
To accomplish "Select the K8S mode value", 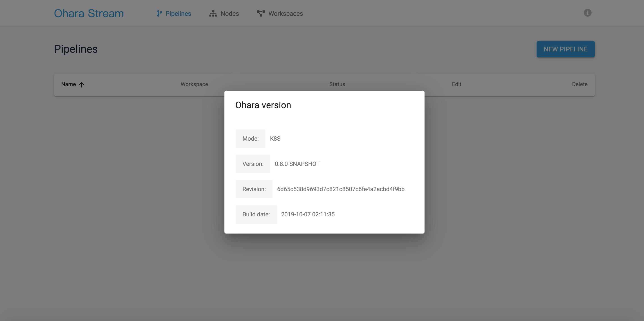I will (x=275, y=139).
